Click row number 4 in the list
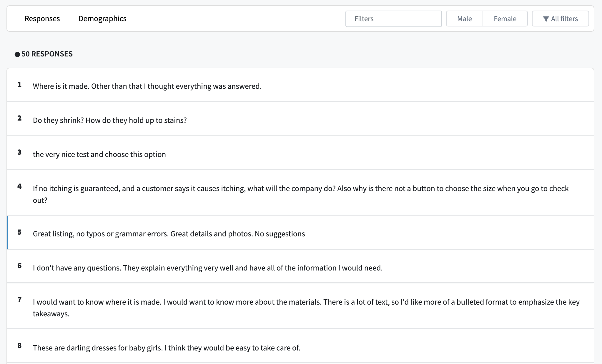This screenshot has width=602, height=364. pos(19,186)
